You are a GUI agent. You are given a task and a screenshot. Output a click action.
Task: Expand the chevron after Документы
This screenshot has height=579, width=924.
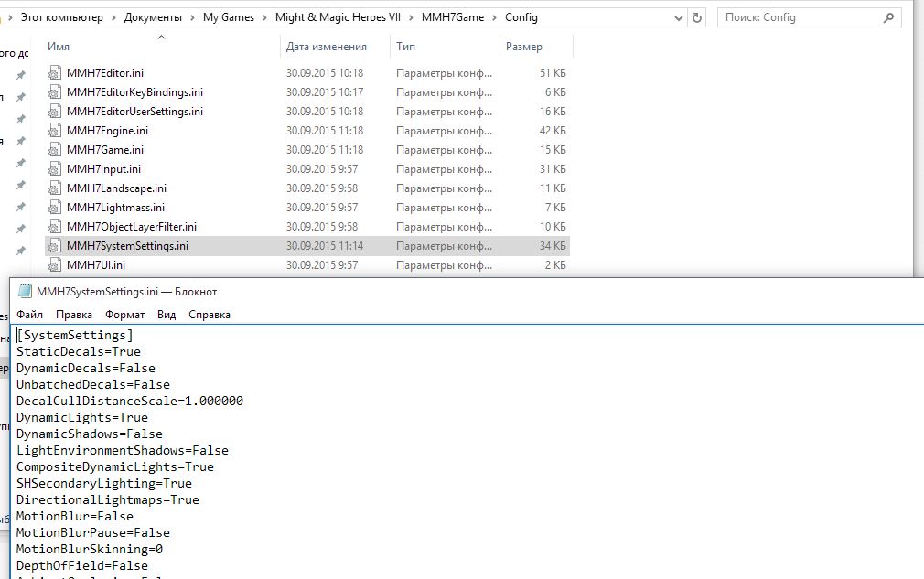(x=192, y=17)
